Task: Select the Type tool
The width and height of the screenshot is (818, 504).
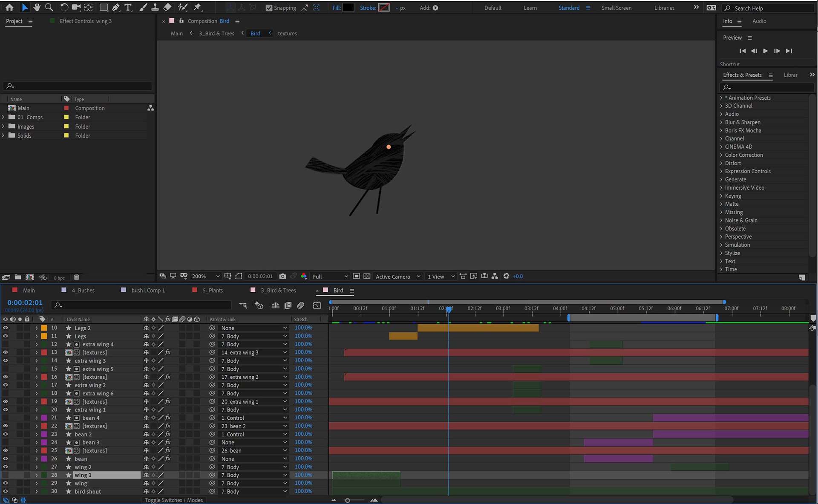Action: (128, 7)
